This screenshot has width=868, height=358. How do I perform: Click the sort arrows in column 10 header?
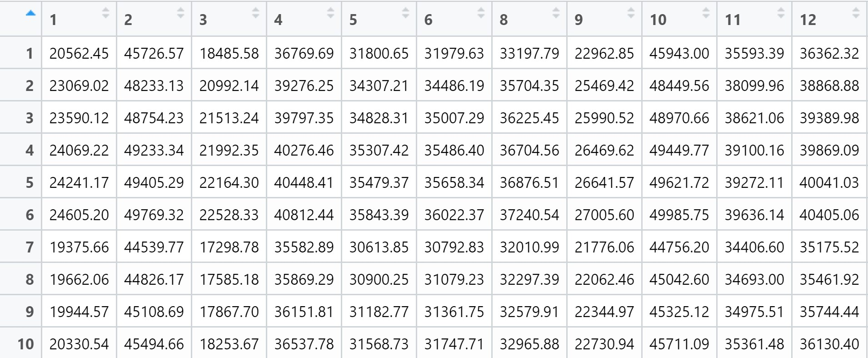coord(706,13)
